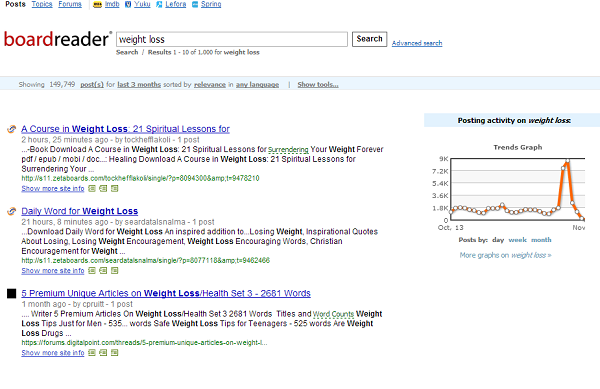Show trends graph posts by month
The height and width of the screenshot is (389, 600).
point(541,240)
